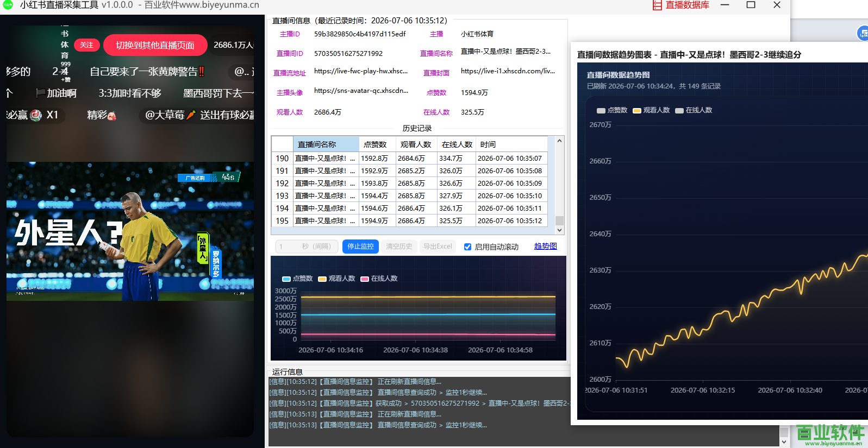Select history row number 190
Screen dimensions: 868x448
(x=282, y=159)
